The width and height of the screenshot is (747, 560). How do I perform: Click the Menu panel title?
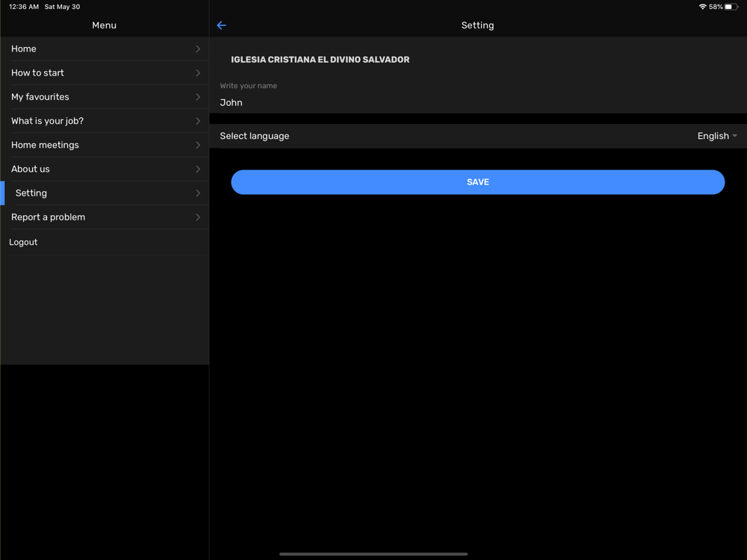(105, 25)
